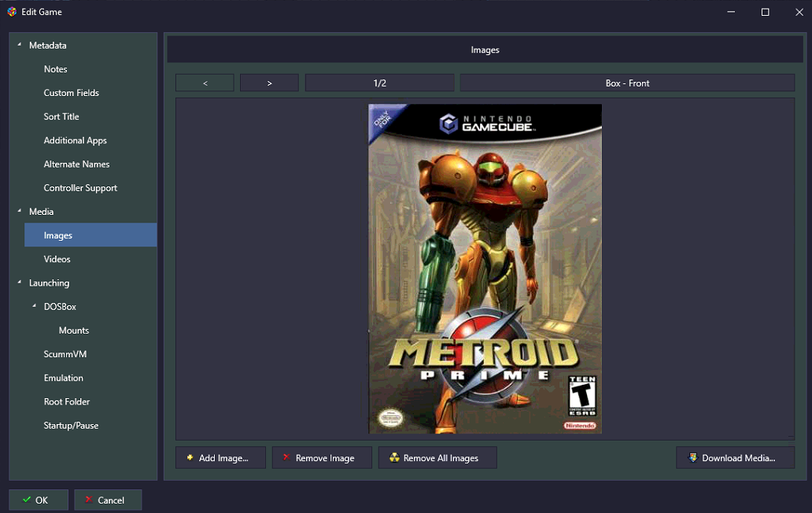This screenshot has width=812, height=513.
Task: Select ScummVM launching settings
Action: coord(65,354)
